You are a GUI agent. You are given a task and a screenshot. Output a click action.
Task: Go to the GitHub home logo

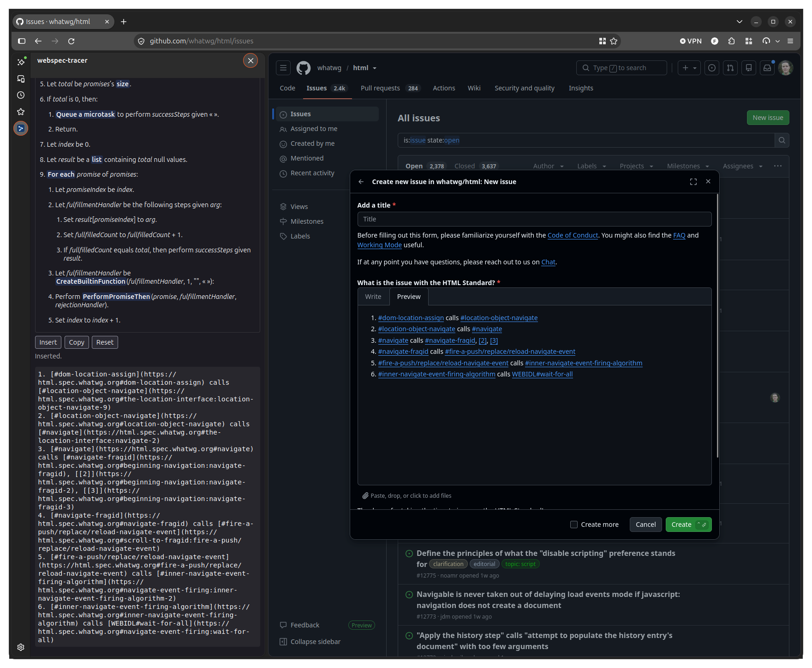(304, 68)
